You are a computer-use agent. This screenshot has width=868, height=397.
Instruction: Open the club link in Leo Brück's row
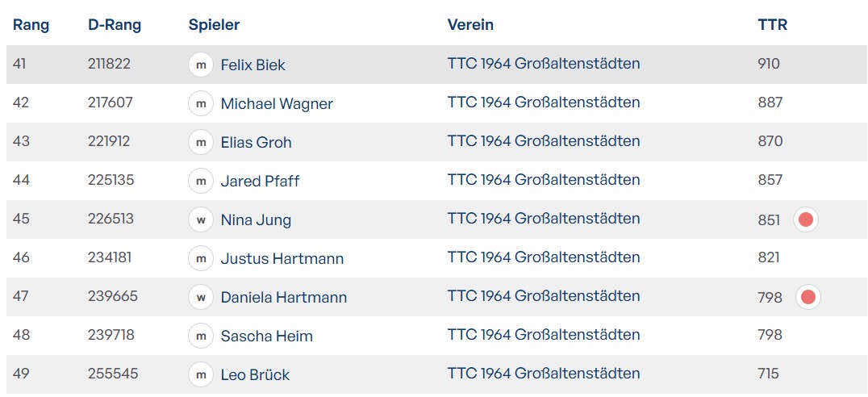543,374
